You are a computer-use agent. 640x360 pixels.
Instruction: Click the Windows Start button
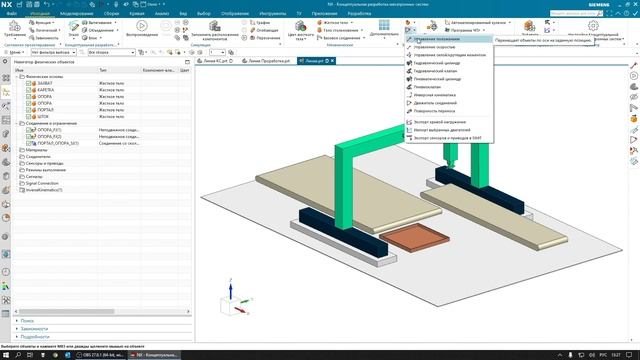click(x=6, y=355)
